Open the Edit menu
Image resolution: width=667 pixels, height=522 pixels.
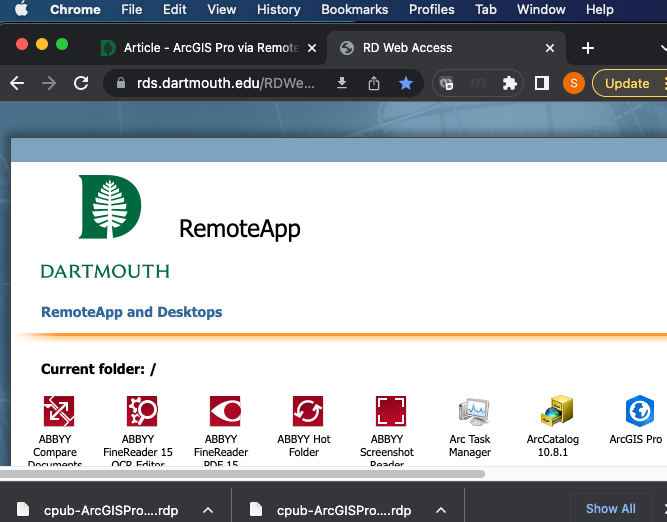[x=174, y=9]
